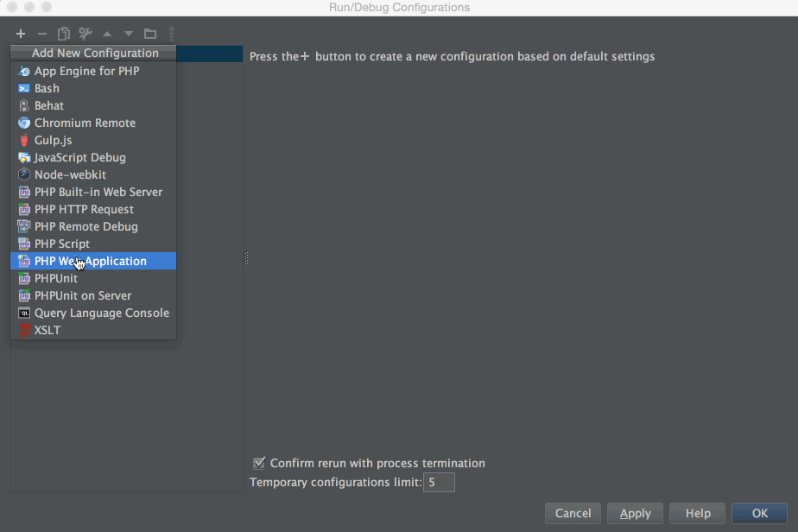
Task: Click the JavaScript Debug icon
Action: pyautogui.click(x=24, y=158)
